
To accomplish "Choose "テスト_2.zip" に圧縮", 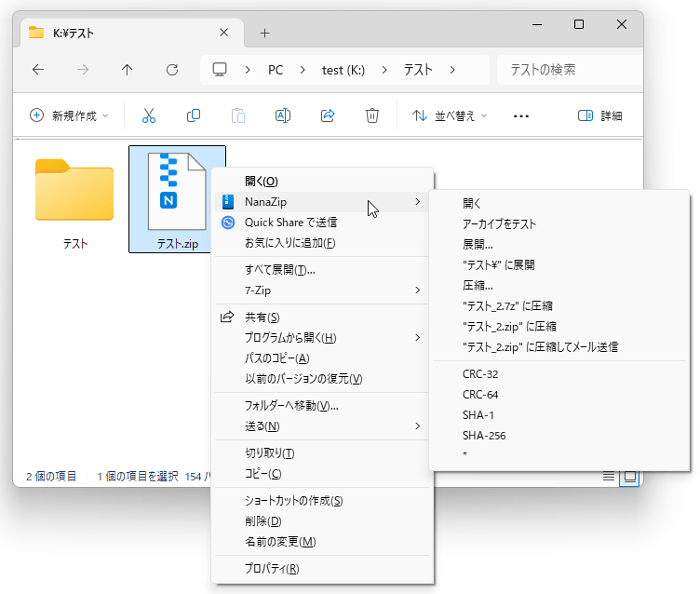I will (x=559, y=327).
